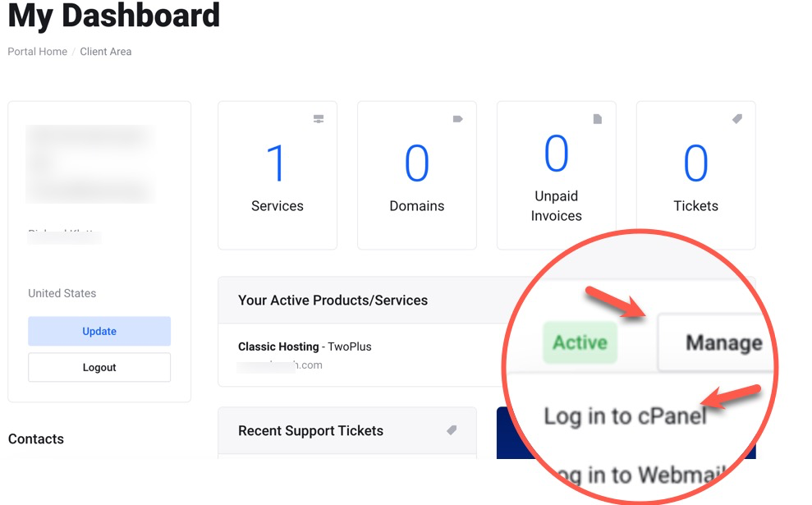Click the ticket icon on Tickets tile
812x505 pixels.
737,119
